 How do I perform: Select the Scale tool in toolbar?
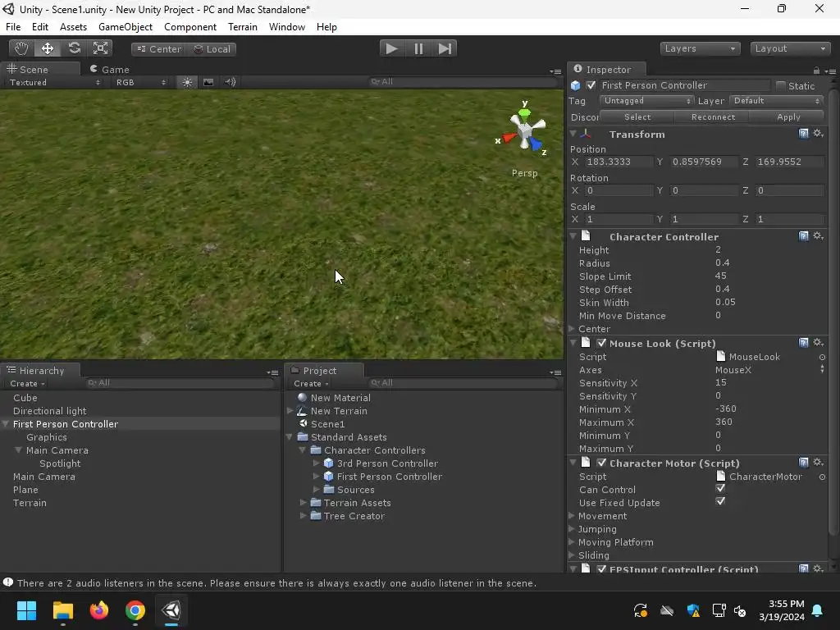(x=100, y=48)
